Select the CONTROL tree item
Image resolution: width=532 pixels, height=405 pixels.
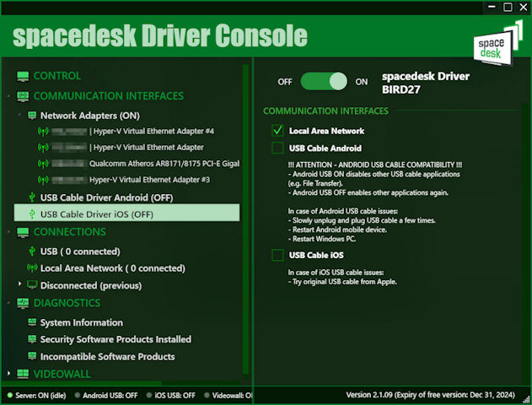[x=57, y=76]
